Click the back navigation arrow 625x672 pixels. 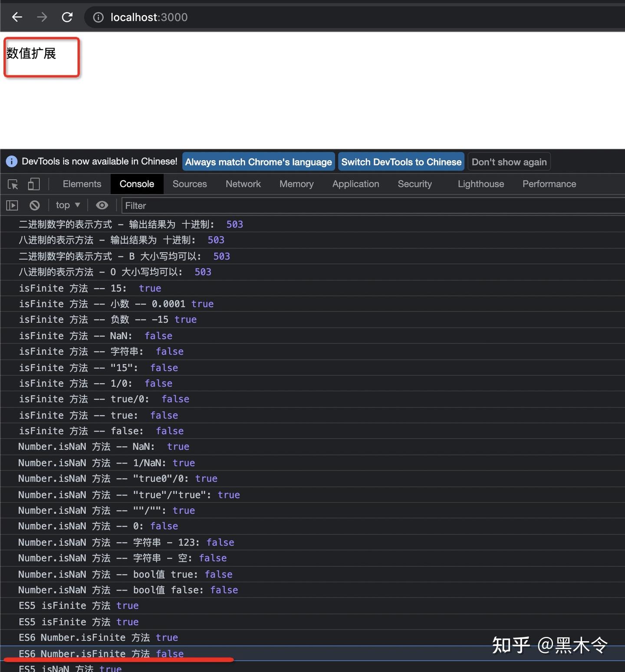click(x=17, y=17)
